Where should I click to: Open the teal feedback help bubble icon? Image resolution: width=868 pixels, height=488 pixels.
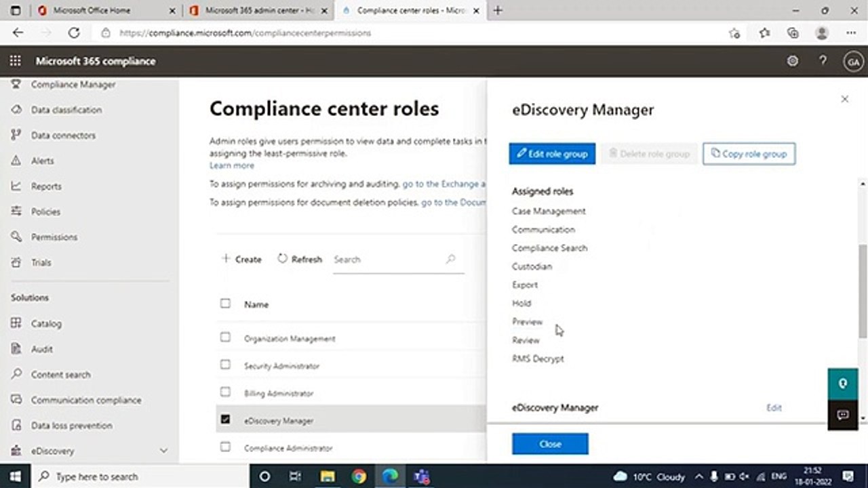(x=843, y=384)
